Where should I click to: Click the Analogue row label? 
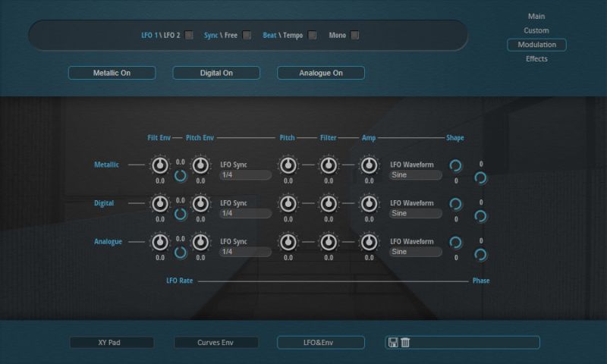pyautogui.click(x=108, y=241)
